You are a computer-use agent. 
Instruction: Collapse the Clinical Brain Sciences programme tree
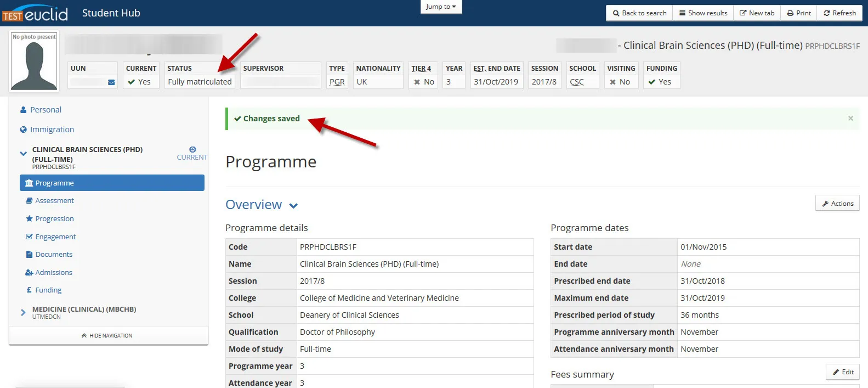(23, 154)
